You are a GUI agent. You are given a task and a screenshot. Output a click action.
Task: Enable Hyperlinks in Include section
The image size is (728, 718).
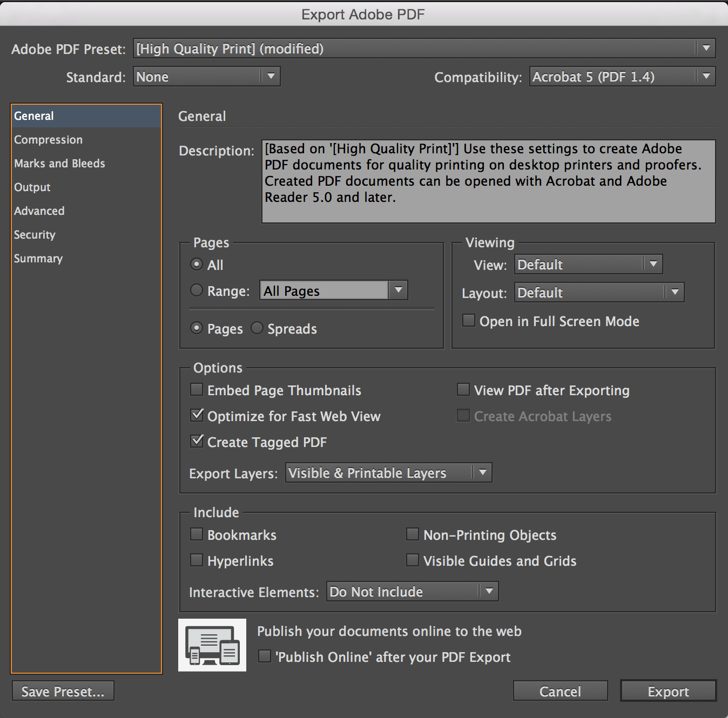(197, 560)
